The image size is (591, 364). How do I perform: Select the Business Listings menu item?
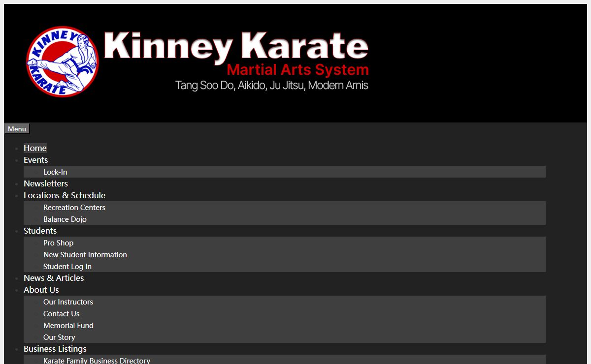pyautogui.click(x=55, y=349)
